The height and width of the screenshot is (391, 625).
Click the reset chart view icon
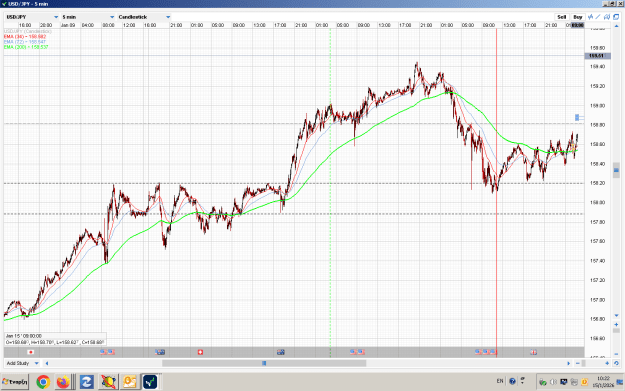click(x=616, y=363)
